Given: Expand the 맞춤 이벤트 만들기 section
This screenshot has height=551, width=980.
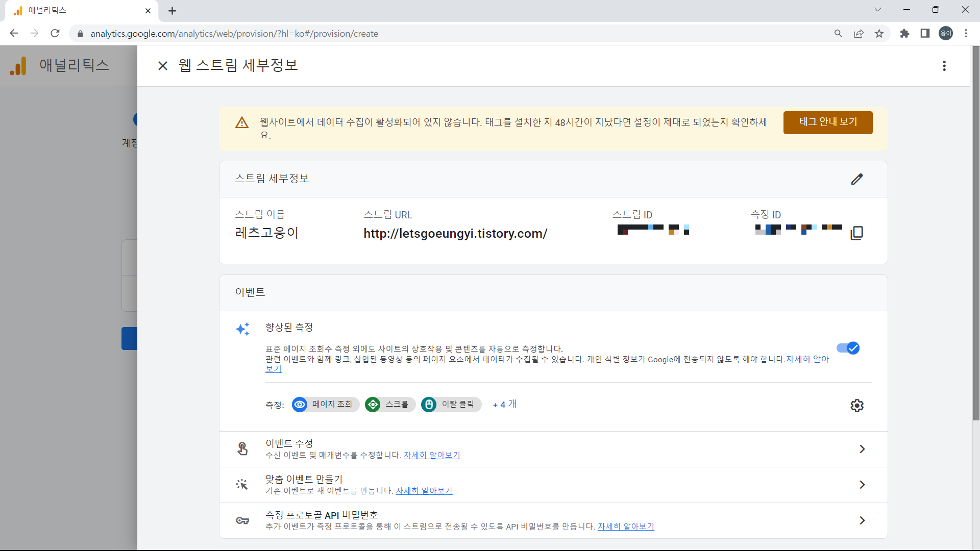Looking at the screenshot, I should coord(862,485).
